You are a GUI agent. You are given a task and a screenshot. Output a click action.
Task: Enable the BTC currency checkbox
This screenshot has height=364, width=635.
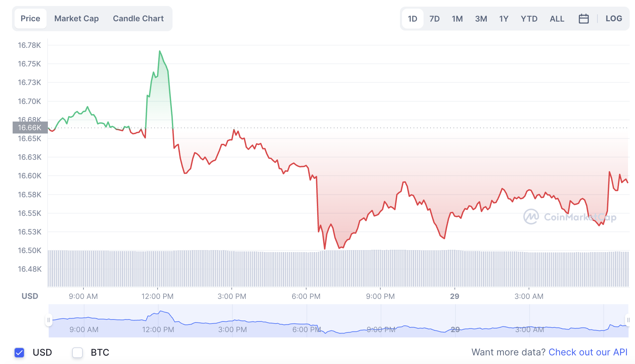tap(77, 352)
